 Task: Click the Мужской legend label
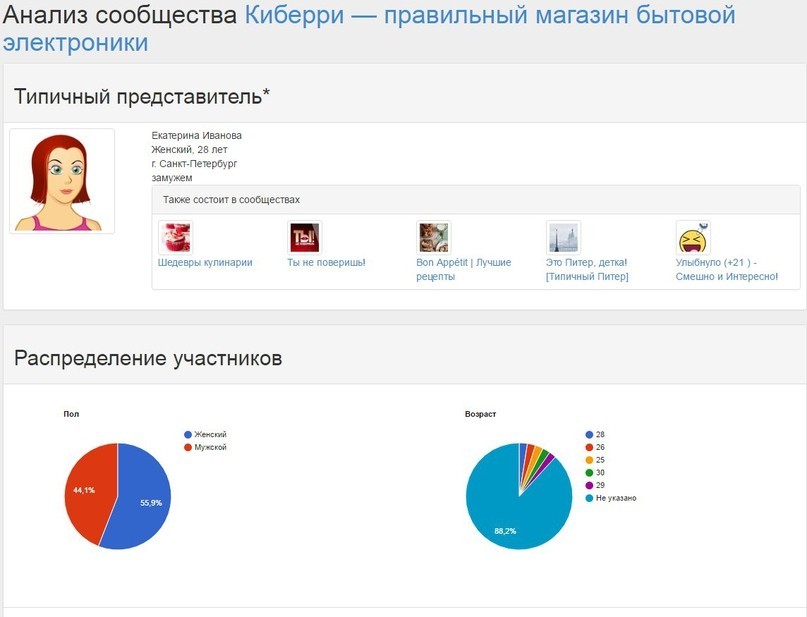210,447
